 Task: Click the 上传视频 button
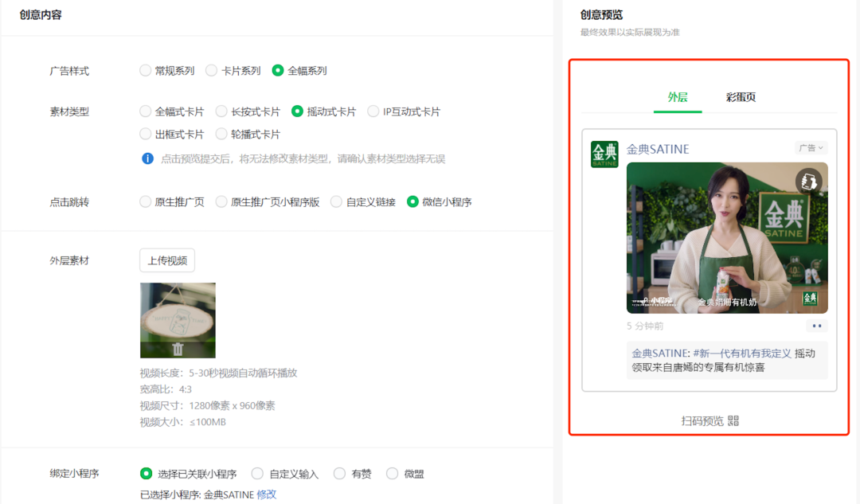167,260
